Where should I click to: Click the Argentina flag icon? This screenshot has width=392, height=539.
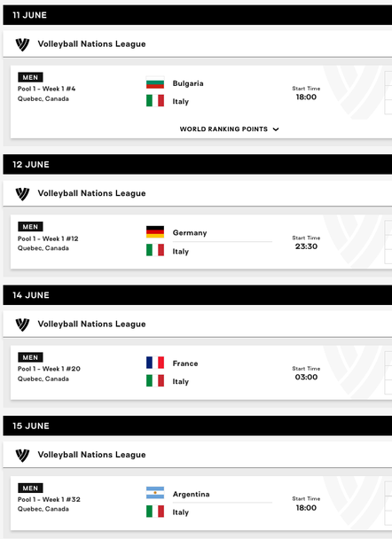click(154, 493)
